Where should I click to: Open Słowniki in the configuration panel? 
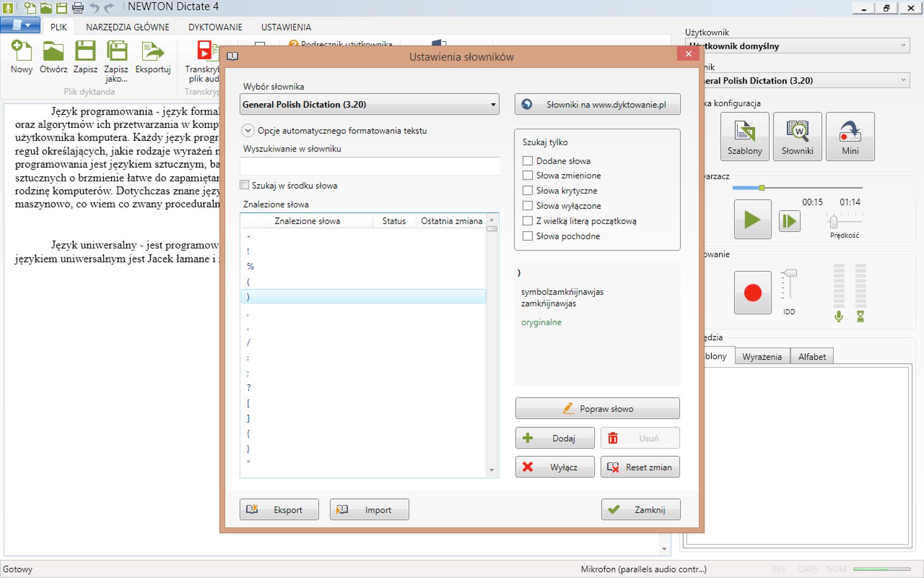(797, 137)
